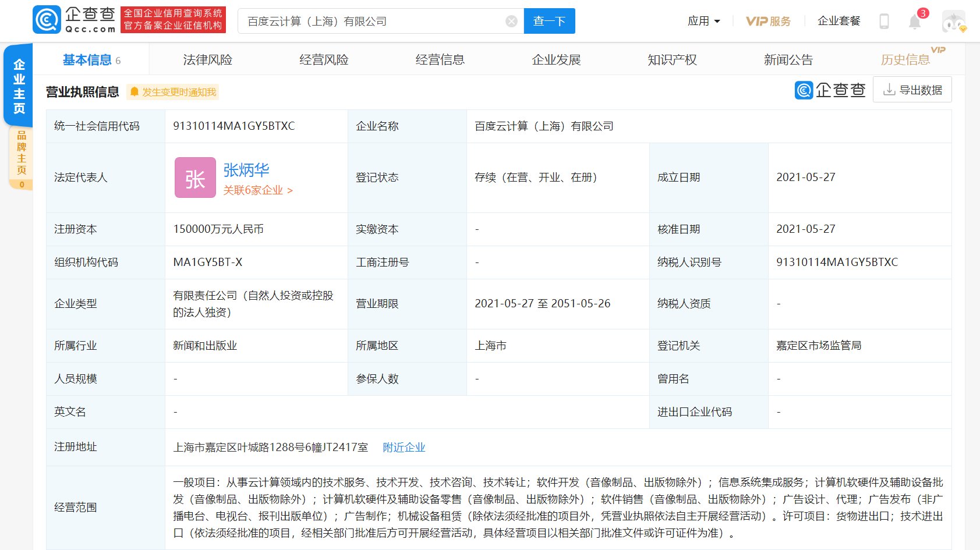Open VIP服务 link

769,22
